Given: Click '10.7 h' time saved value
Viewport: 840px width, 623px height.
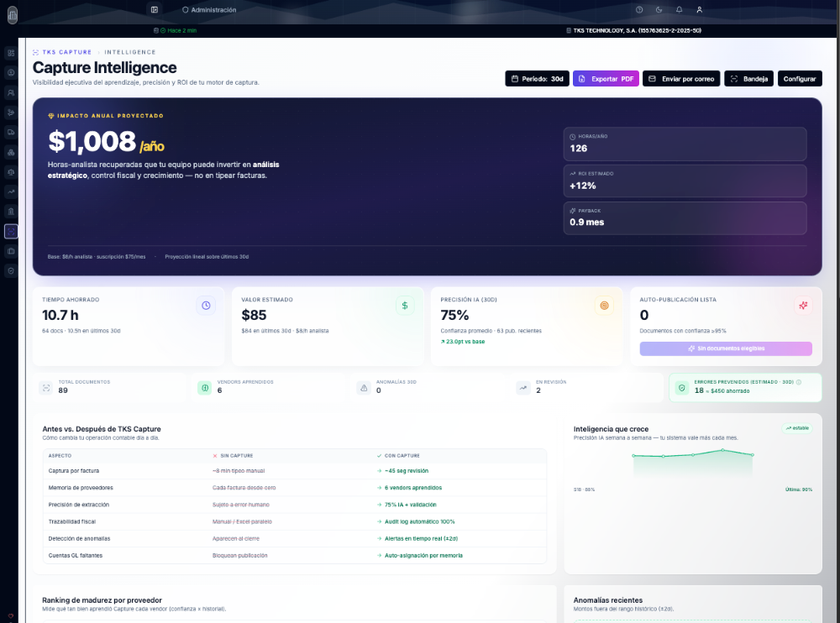Looking at the screenshot, I should tap(60, 315).
